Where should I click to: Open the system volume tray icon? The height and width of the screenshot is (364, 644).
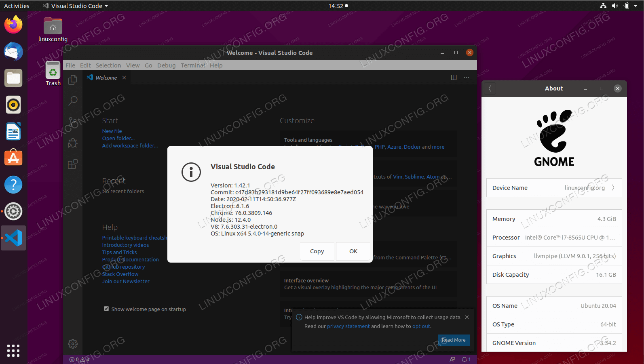614,6
